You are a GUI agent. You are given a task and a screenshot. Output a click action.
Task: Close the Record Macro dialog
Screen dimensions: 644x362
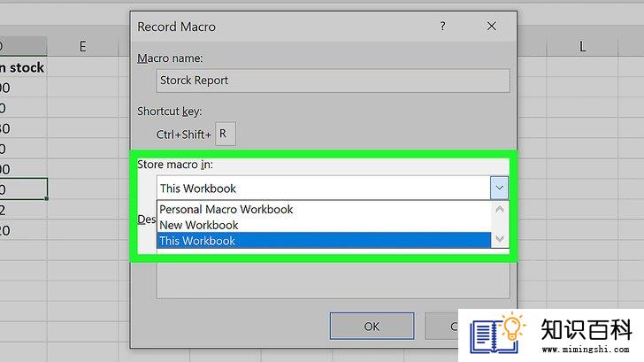(x=491, y=27)
